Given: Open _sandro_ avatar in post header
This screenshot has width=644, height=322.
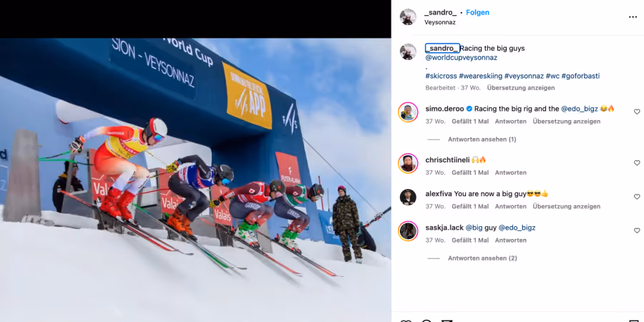Looking at the screenshot, I should pyautogui.click(x=408, y=17).
